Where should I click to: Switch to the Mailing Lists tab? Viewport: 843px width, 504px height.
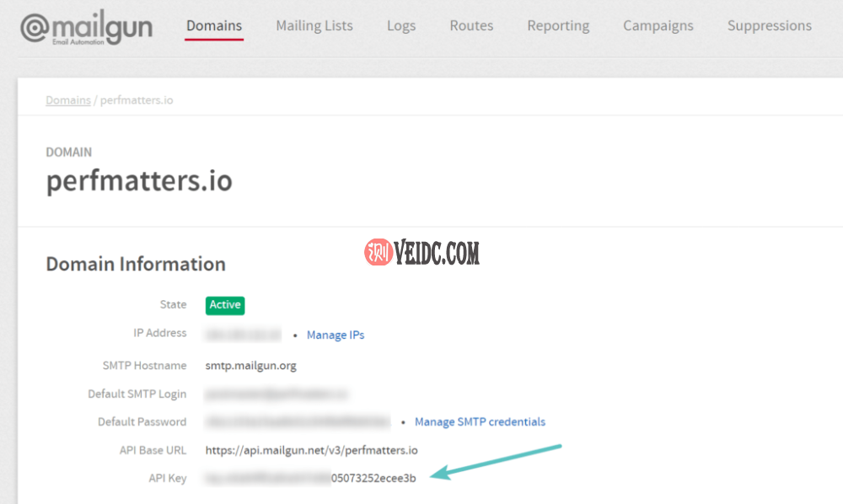point(314,26)
